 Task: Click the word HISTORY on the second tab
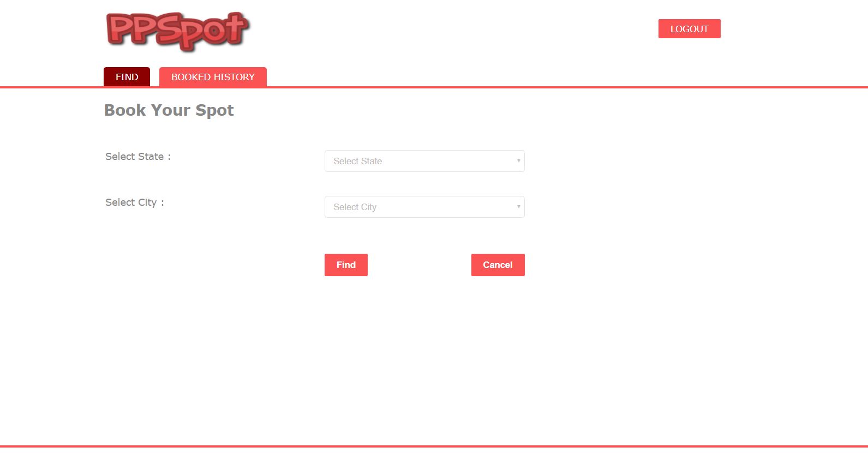coord(234,77)
